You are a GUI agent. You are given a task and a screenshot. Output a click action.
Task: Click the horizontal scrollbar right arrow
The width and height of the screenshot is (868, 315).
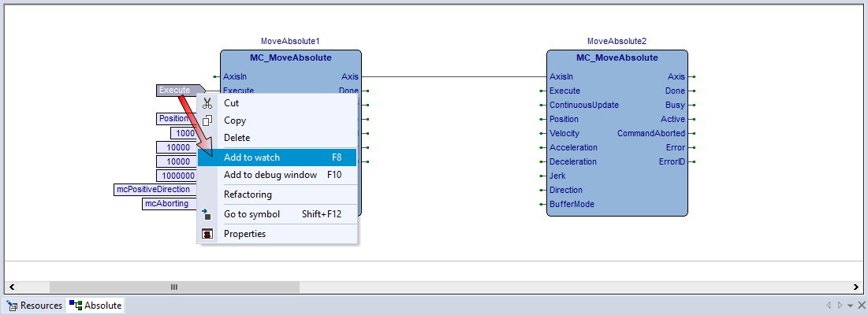pyautogui.click(x=857, y=287)
